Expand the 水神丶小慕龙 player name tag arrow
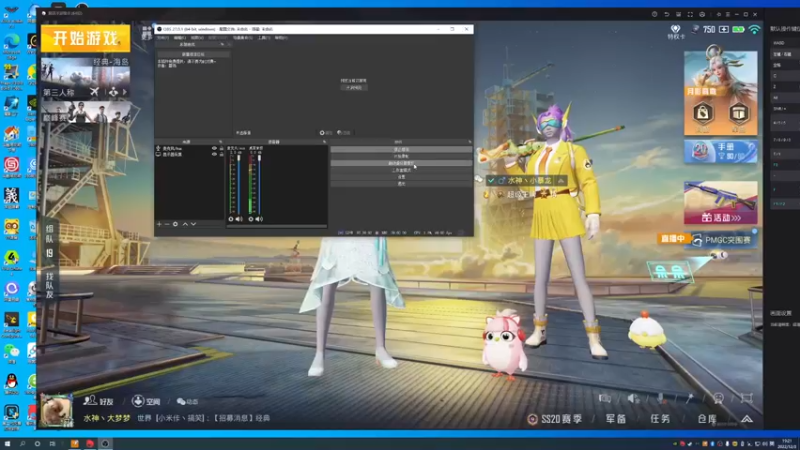The image size is (800, 450). (561, 181)
